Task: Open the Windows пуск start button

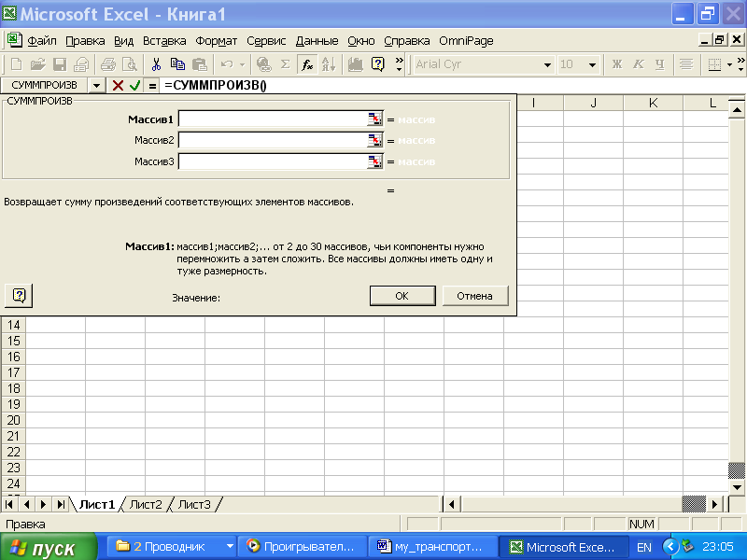Action: point(49,547)
